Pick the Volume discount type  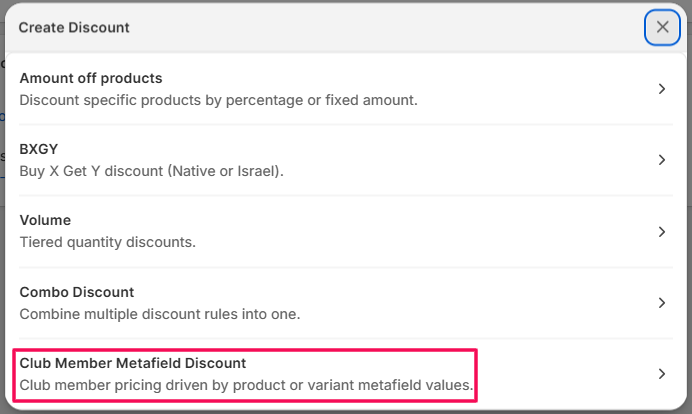point(46,220)
